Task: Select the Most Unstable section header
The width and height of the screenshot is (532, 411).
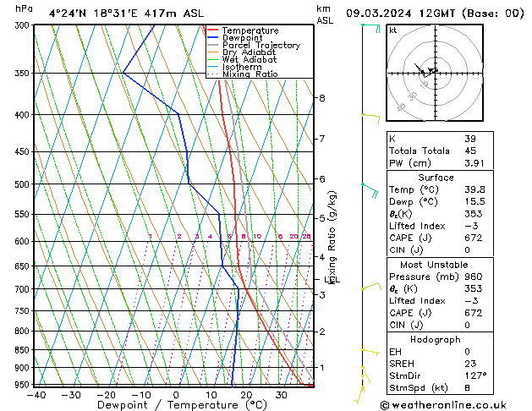Action: [436, 264]
